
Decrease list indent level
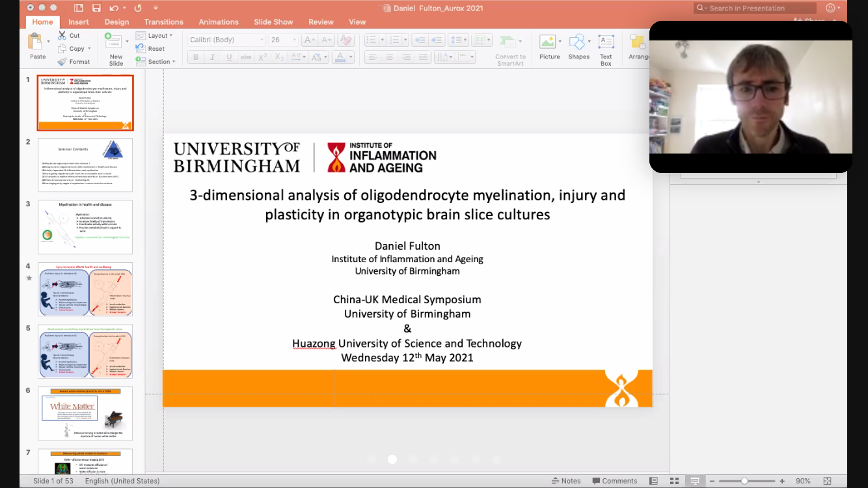[x=420, y=40]
